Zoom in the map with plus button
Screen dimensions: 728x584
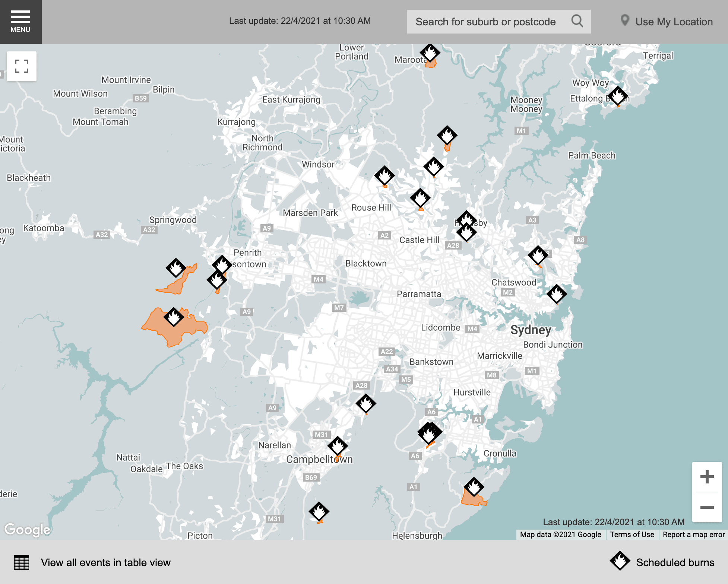[x=707, y=477]
